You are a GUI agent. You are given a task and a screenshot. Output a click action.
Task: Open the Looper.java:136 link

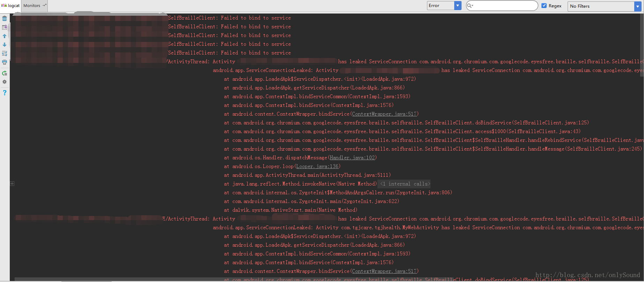317,166
